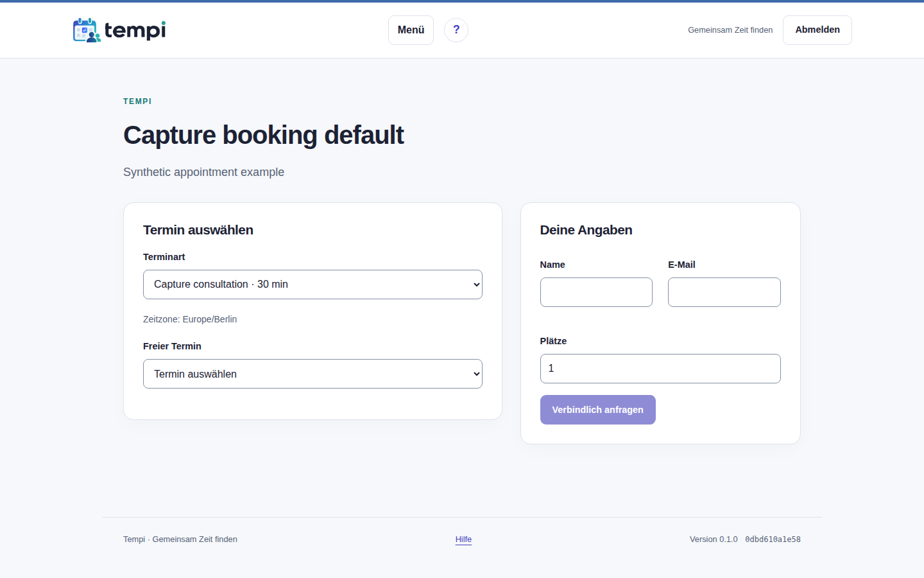Click 'Version 0.1.0' in footer
The width and height of the screenshot is (924, 578).
coord(714,539)
